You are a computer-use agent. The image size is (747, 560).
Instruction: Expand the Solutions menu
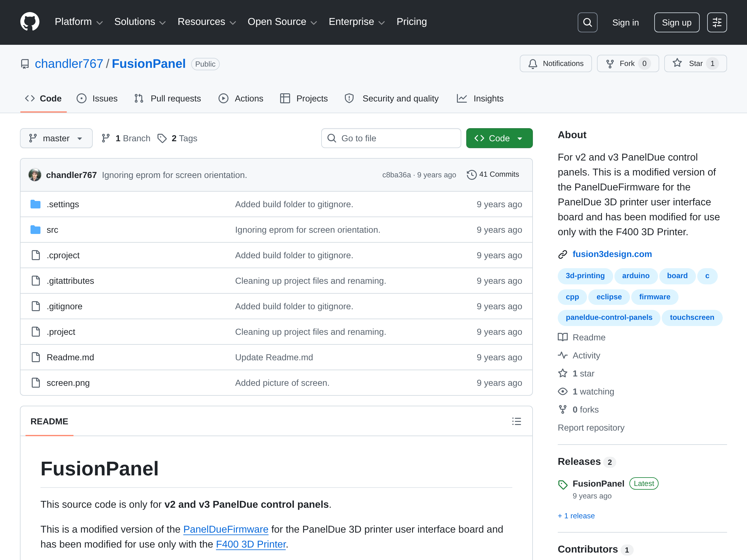point(140,22)
